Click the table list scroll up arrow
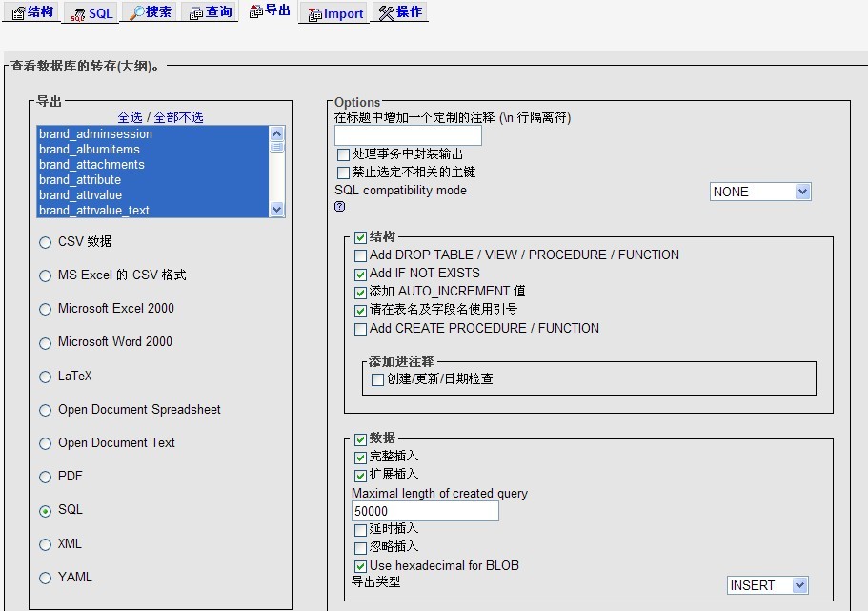Screen dimensions: 868x611 pyautogui.click(x=276, y=133)
